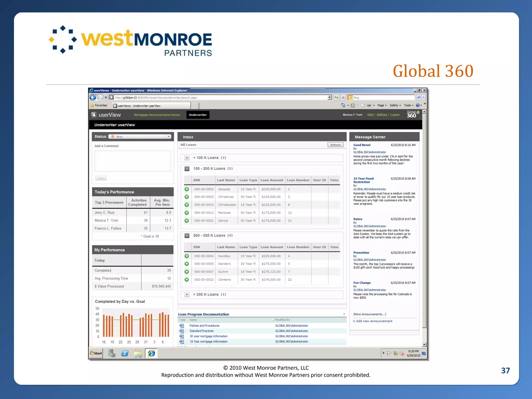The height and width of the screenshot is (399, 532).
Task: Open the Fee Change announcement
Action: [x=362, y=283]
